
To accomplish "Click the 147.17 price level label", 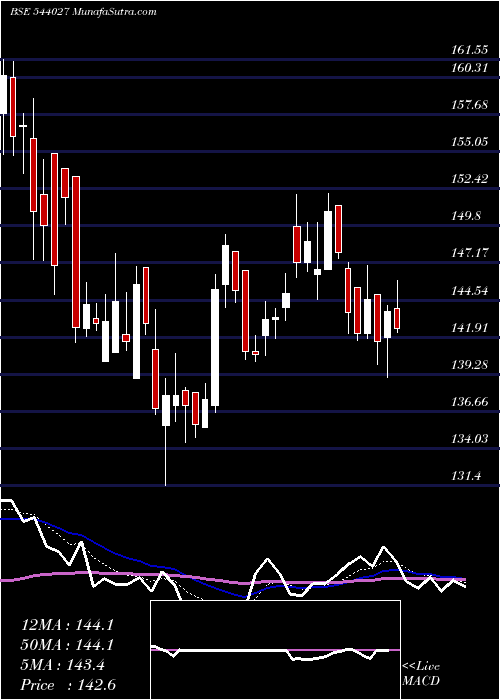I will (469, 253).
